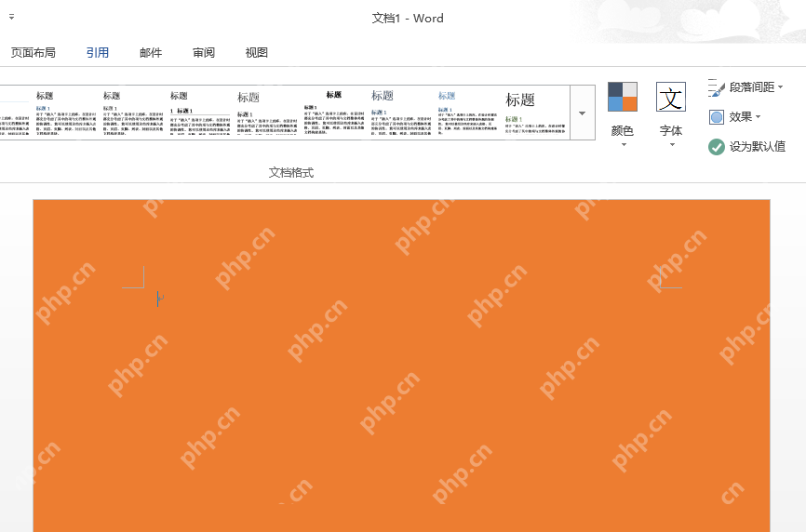Screen dimensions: 806x532
Task: Switch to the 引用 tab
Action: (97, 52)
